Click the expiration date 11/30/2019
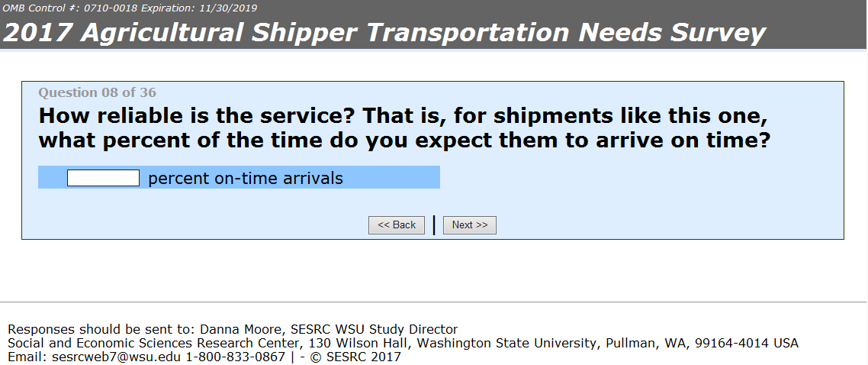The image size is (868, 365). click(227, 8)
